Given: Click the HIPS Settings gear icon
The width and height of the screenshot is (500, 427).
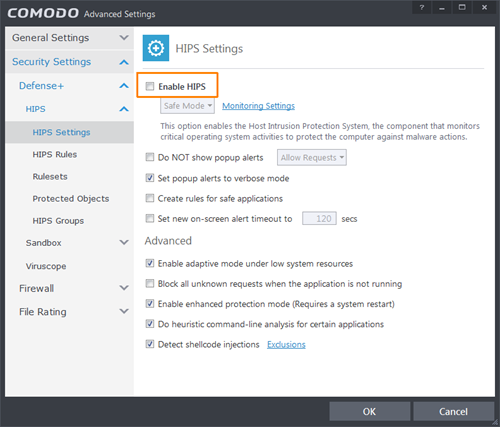Looking at the screenshot, I should click(x=156, y=48).
